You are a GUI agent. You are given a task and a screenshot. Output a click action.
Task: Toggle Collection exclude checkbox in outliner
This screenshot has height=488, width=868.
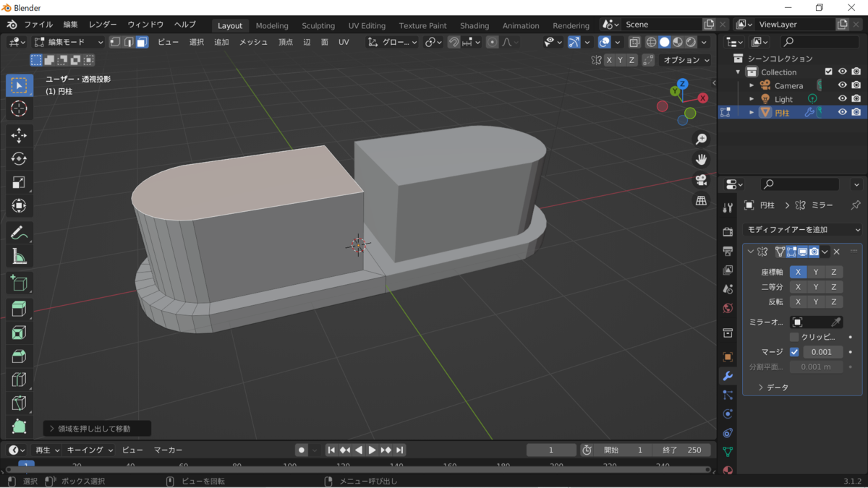(x=829, y=72)
